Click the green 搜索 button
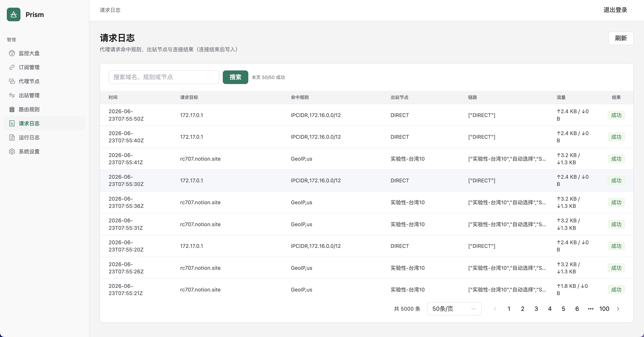644x337 pixels. point(235,77)
